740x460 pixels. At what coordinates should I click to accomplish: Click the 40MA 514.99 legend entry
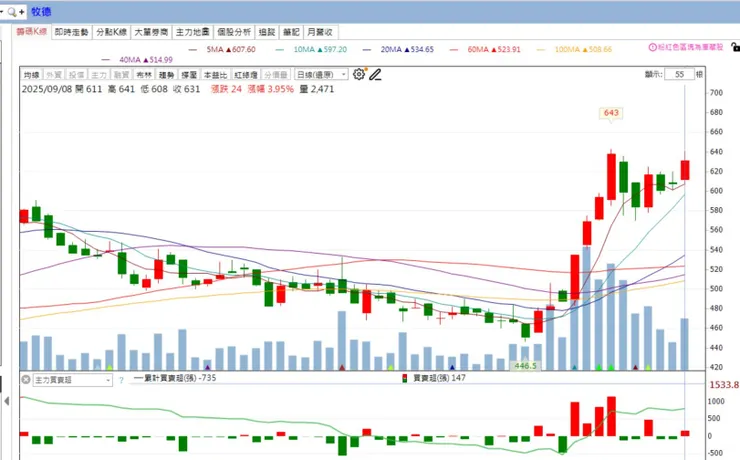[x=137, y=59]
